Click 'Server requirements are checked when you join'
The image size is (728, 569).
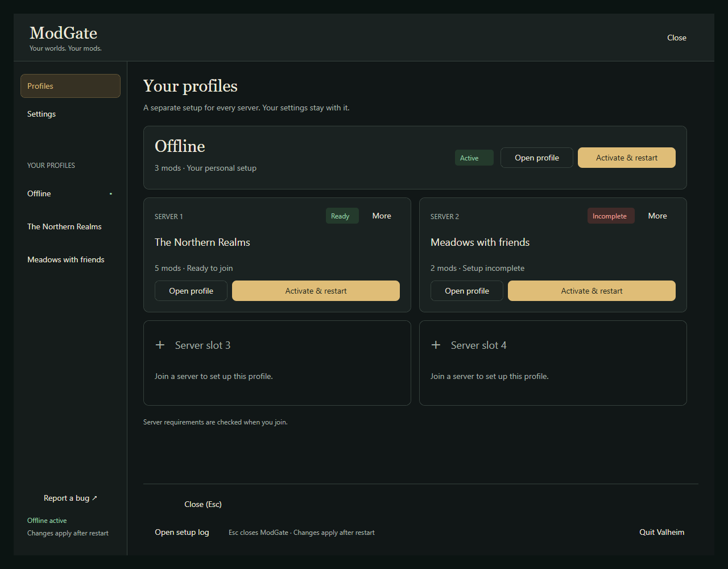click(x=216, y=422)
